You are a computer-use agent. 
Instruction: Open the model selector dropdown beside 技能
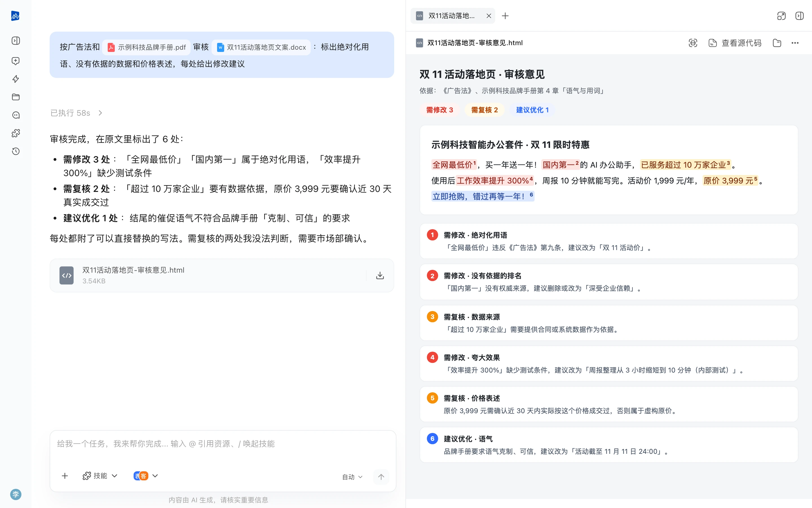click(x=145, y=476)
